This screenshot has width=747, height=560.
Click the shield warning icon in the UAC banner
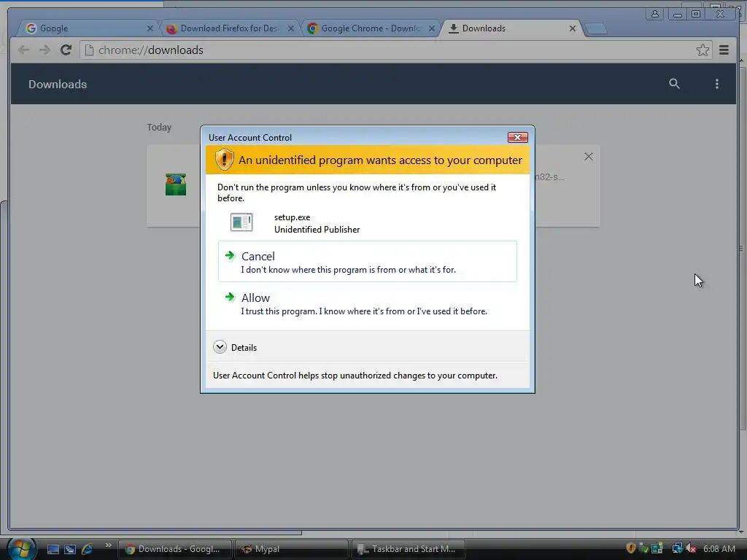(224, 159)
